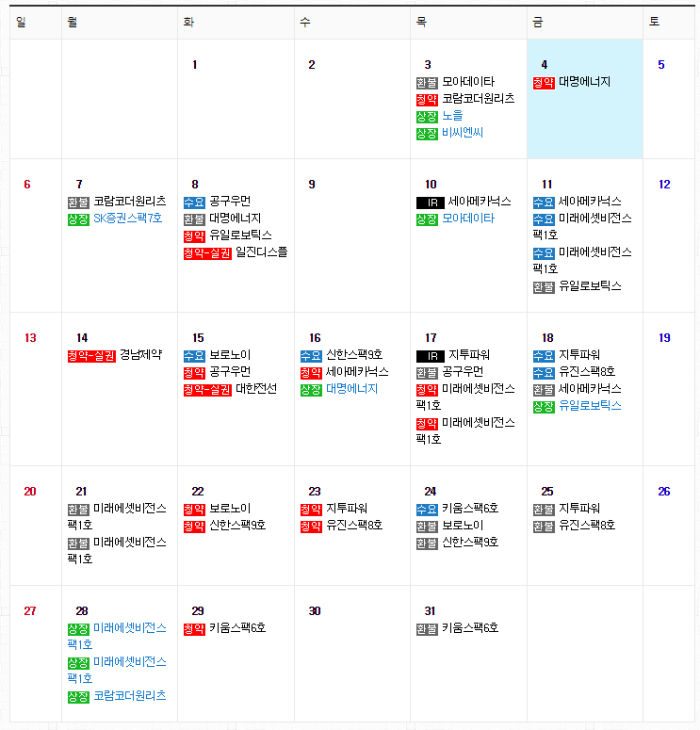Click the green 상장 badge beside 대명에너지
Screen dimensions: 700x730
(x=311, y=390)
